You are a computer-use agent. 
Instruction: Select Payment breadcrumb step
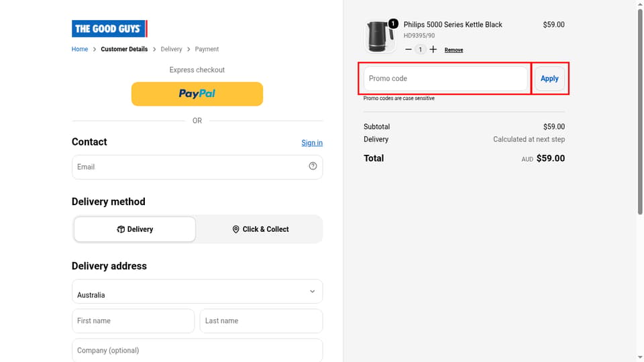207,49
